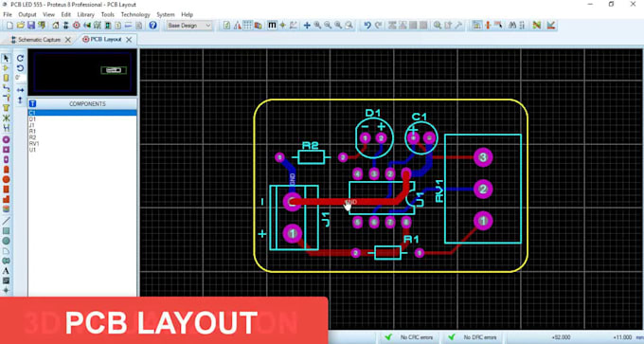Select R2 in the components list
Screen dimensions: 644x344
[x=82, y=137]
